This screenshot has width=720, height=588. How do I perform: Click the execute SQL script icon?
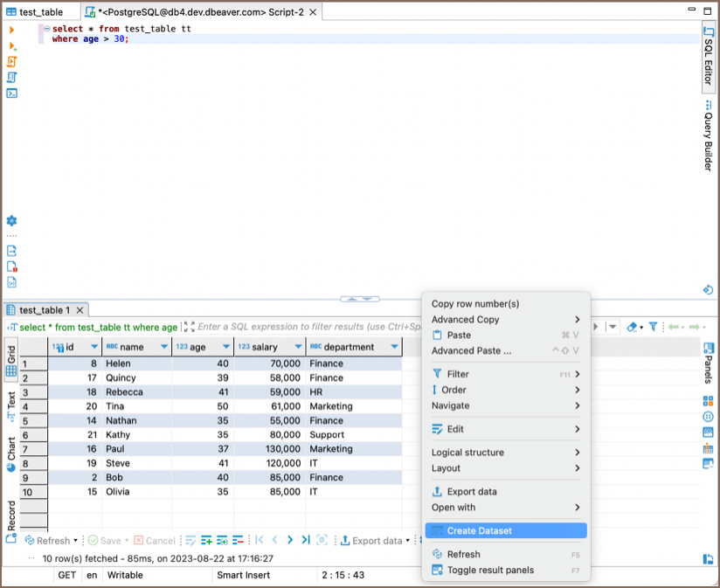pos(12,61)
